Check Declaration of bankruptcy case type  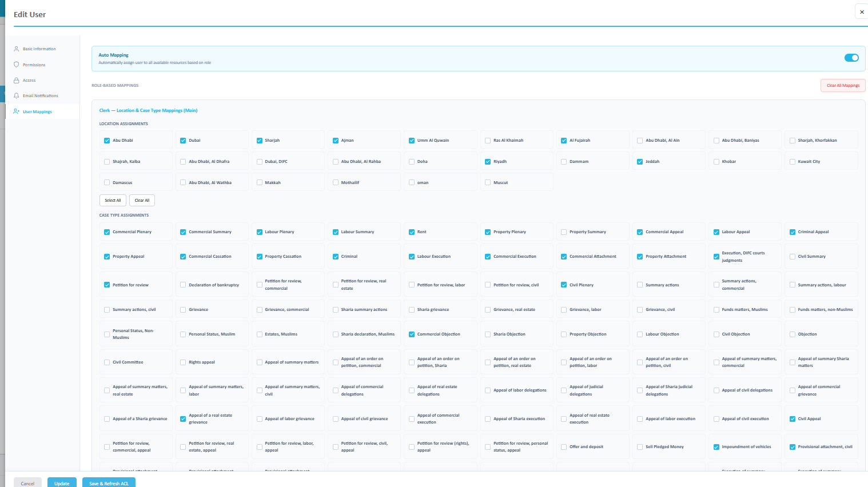[183, 285]
